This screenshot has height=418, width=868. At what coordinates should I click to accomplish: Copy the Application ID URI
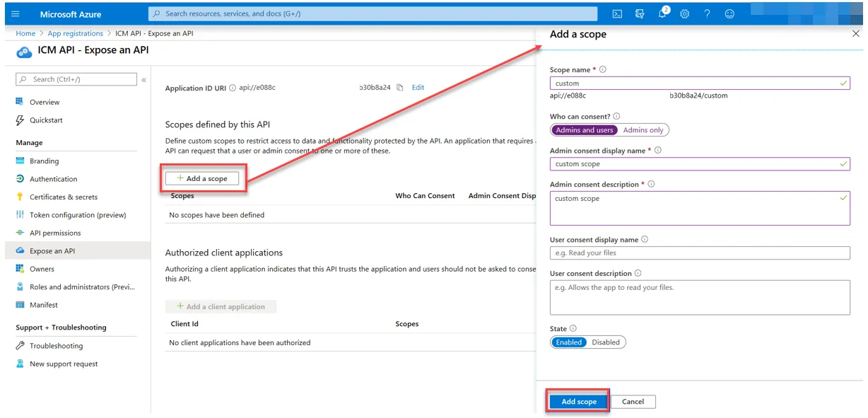(400, 88)
